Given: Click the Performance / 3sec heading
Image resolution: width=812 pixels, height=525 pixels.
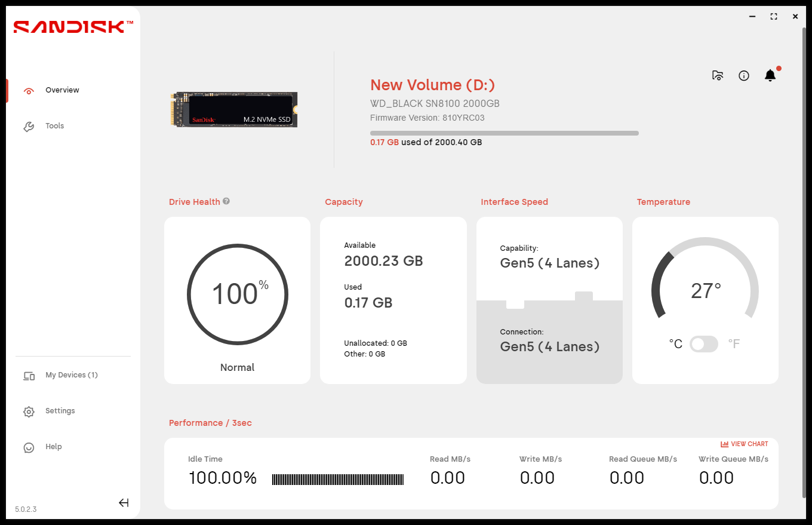Looking at the screenshot, I should tap(210, 423).
